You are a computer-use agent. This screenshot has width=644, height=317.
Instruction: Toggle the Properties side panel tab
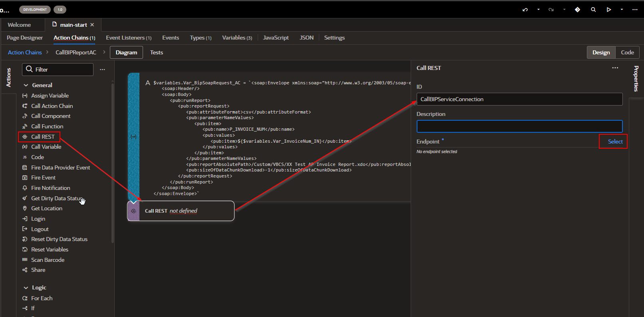click(636, 79)
